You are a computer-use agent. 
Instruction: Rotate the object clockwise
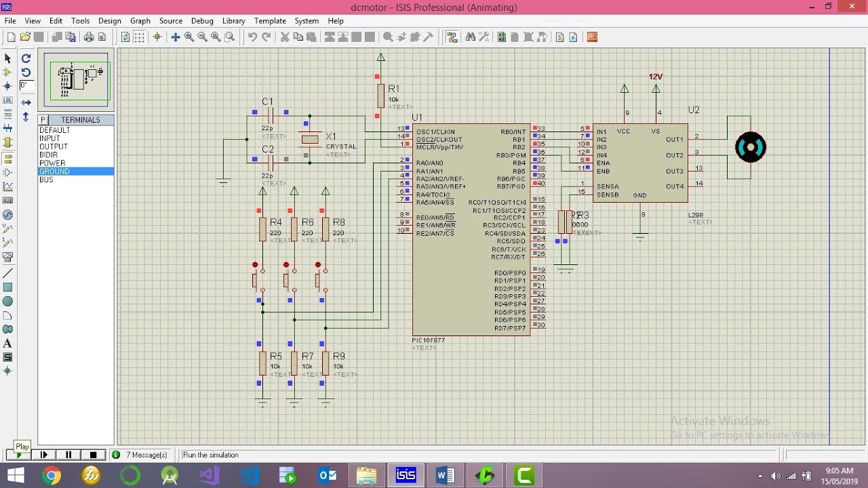tap(26, 58)
